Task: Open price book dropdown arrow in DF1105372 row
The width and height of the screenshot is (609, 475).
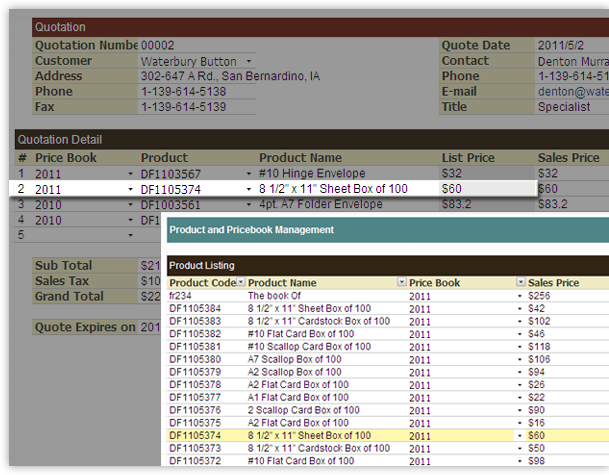Action: click(520, 461)
